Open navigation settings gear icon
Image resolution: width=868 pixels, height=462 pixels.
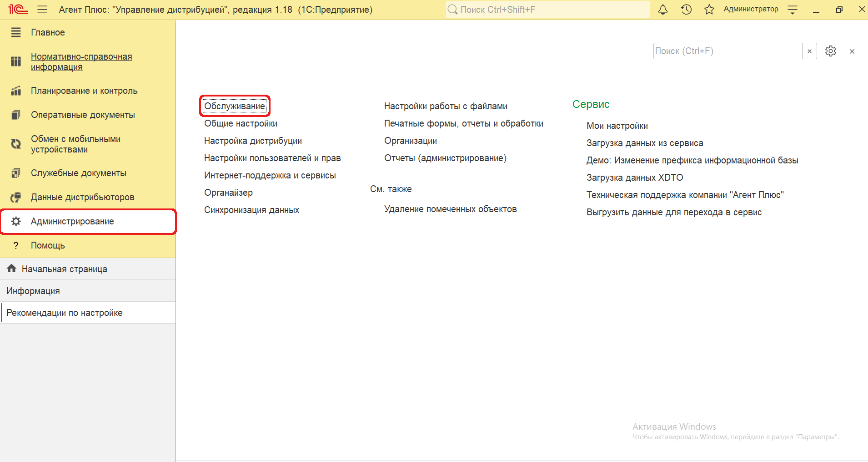click(x=831, y=51)
